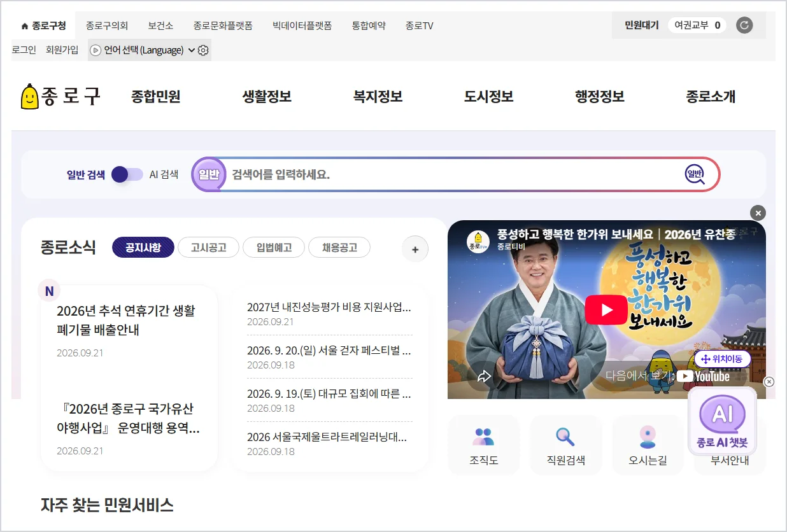
Task: Open the 종로문화플랫폼 link
Action: click(x=223, y=26)
